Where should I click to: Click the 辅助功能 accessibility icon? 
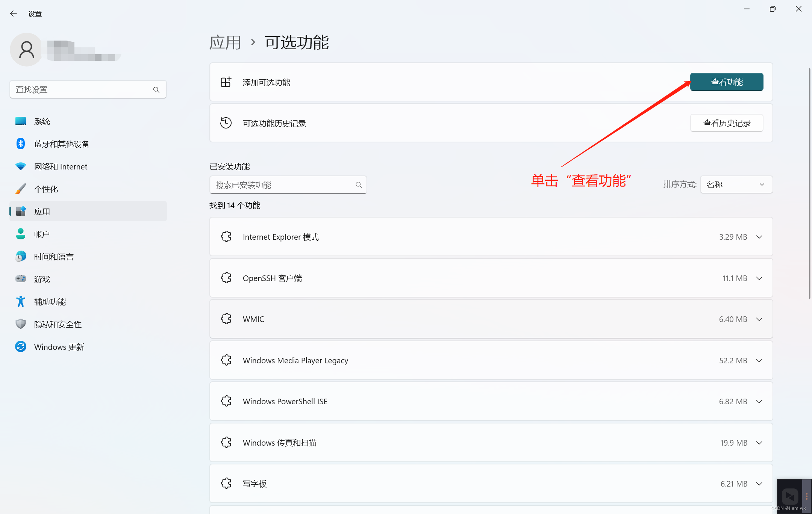point(21,302)
